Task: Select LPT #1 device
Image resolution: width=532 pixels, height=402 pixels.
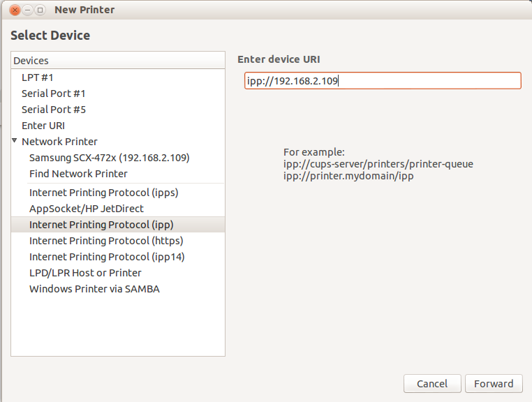Action: [38, 77]
